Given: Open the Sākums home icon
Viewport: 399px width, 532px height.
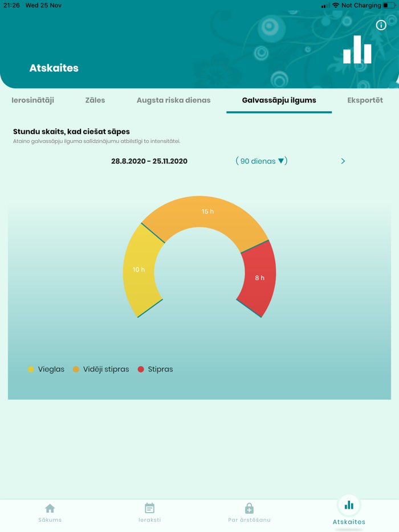Looking at the screenshot, I should pos(50,508).
